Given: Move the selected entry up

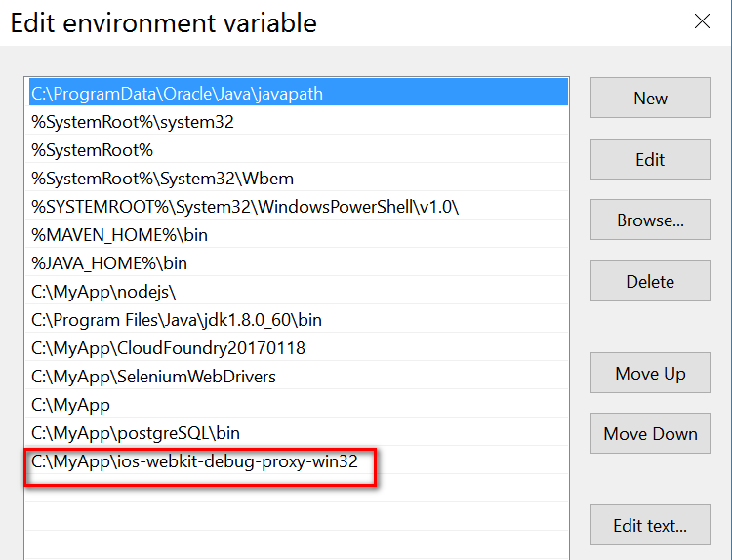Looking at the screenshot, I should tap(650, 373).
